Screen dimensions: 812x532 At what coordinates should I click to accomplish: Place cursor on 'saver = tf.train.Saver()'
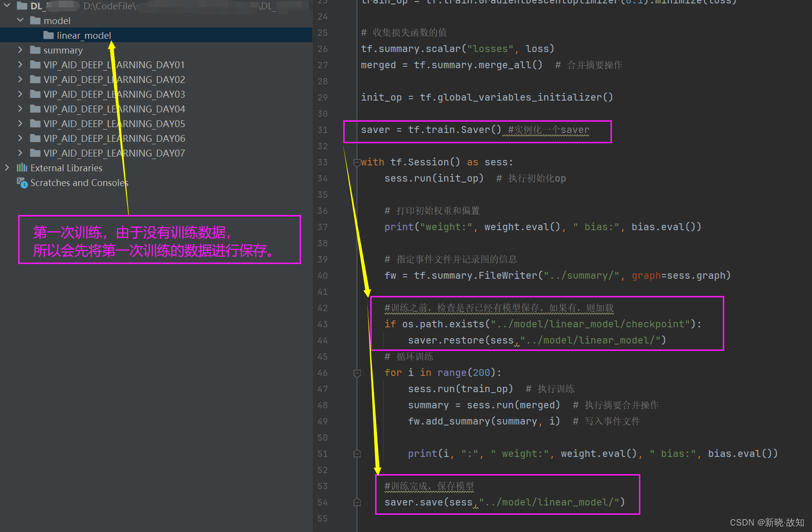[431, 130]
